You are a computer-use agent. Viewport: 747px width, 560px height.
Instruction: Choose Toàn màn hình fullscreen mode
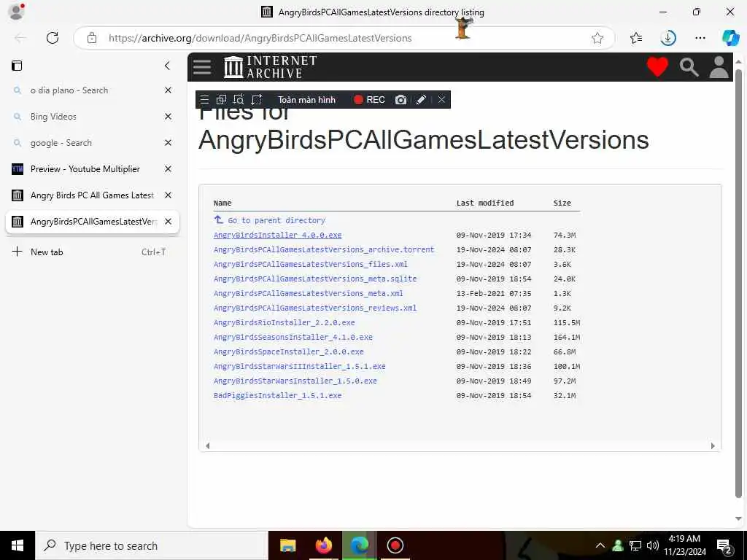point(307,99)
